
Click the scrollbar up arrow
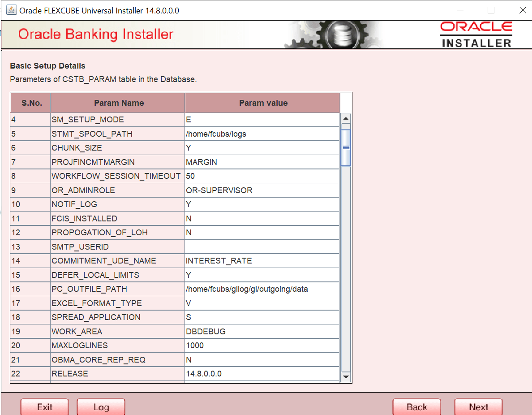(346, 118)
